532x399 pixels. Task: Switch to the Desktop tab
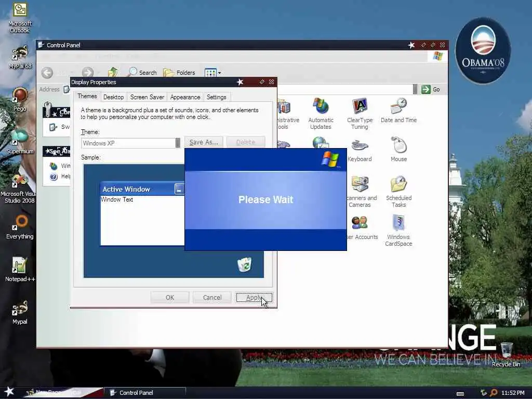(x=113, y=97)
